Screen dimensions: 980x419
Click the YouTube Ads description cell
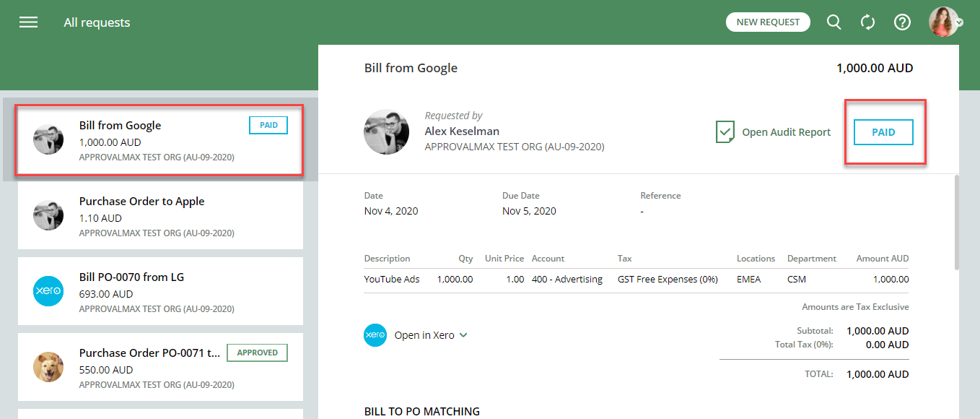pos(391,279)
